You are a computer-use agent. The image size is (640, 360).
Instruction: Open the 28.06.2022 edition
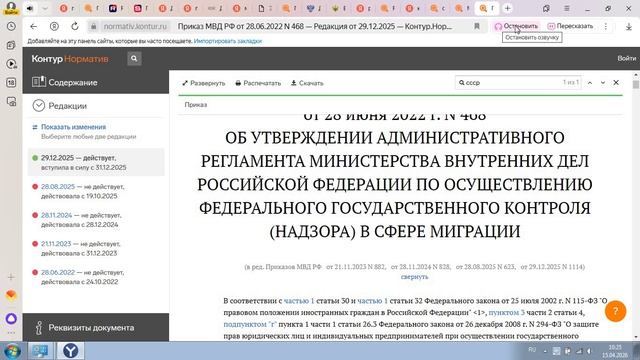[x=58, y=272]
